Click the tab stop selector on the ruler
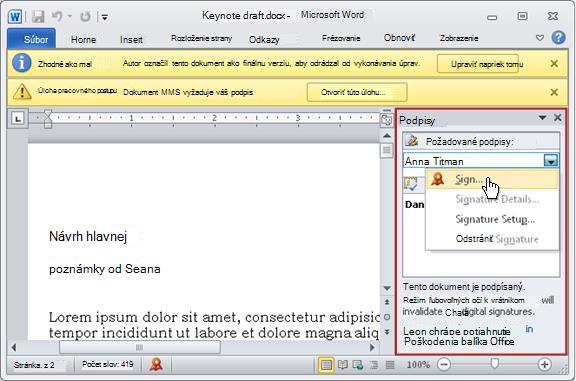Viewport: 576px width, 381px height. 18,118
